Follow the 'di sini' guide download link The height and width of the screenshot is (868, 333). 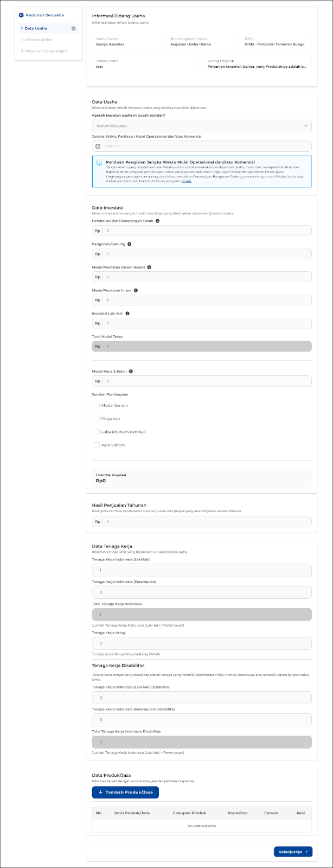coord(186,181)
